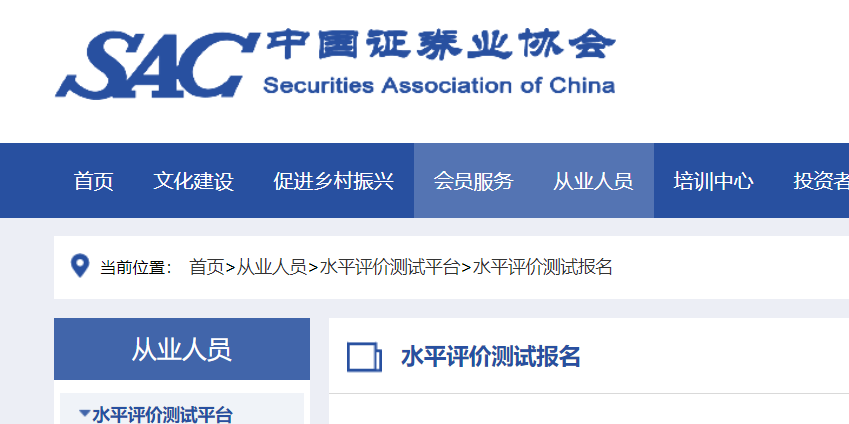Click 首页 link in the breadcrumb
The width and height of the screenshot is (849, 424).
point(206,268)
